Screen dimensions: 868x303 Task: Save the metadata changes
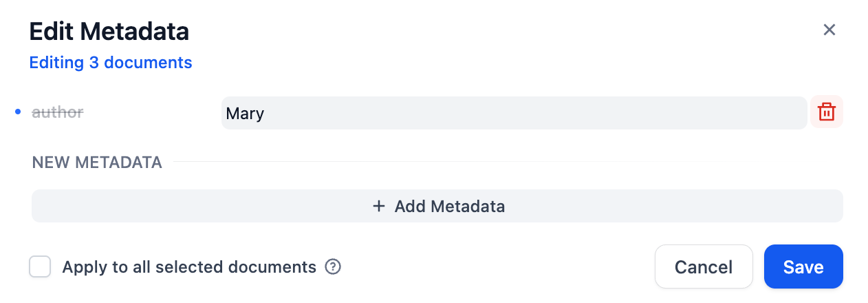tap(803, 267)
